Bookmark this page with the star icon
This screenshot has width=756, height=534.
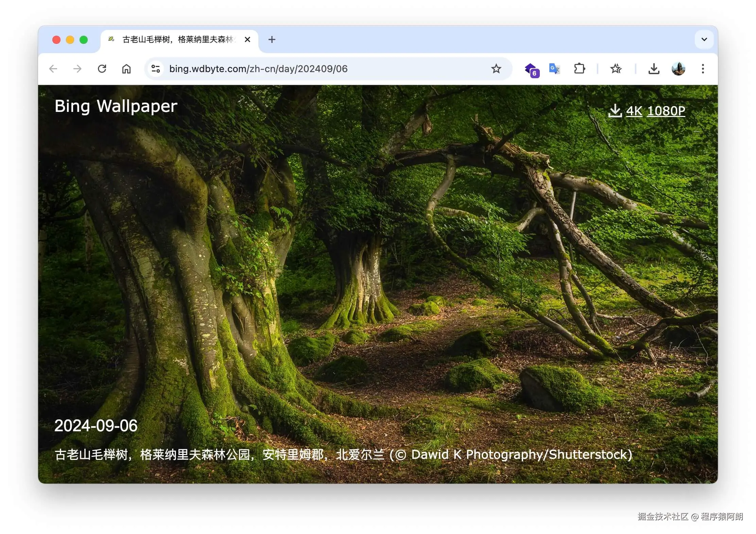tap(496, 69)
